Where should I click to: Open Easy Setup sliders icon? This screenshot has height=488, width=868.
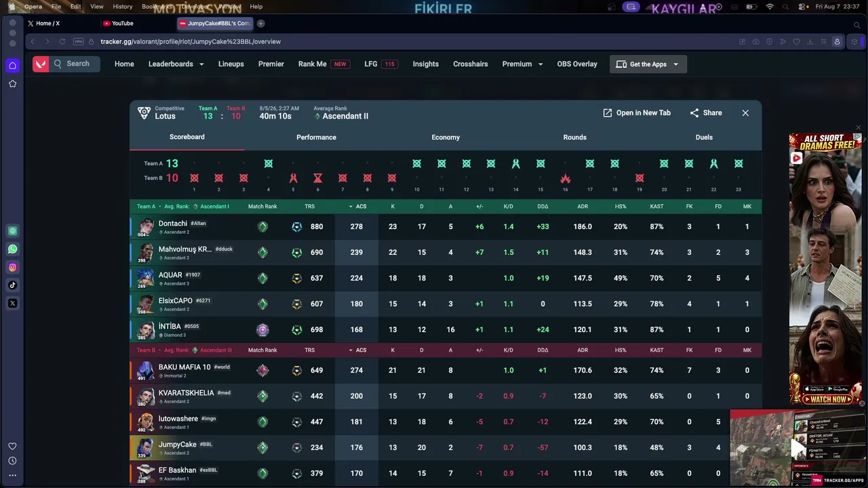(x=823, y=41)
